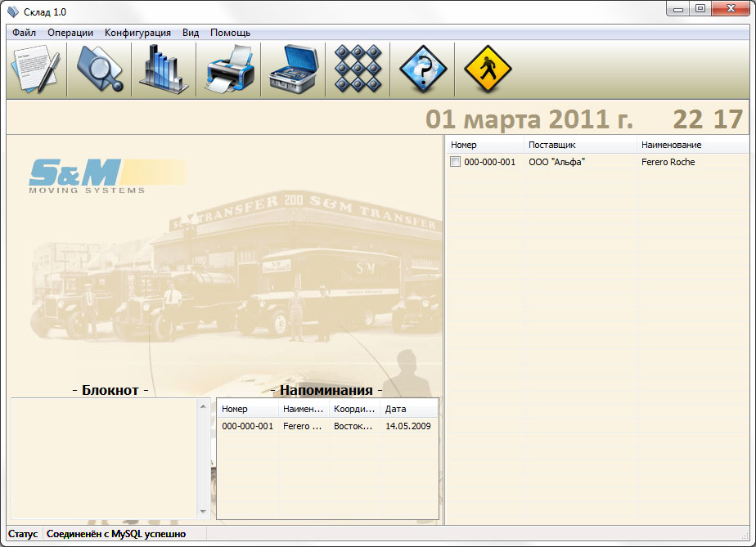This screenshot has width=756, height=547.
Task: Open the blue toolbox case icon
Action: 294,69
